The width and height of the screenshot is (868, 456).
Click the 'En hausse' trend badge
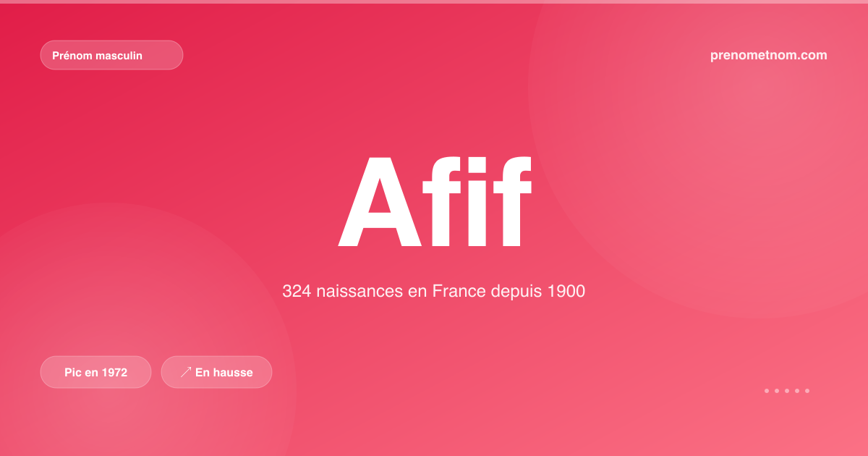pyautogui.click(x=216, y=372)
